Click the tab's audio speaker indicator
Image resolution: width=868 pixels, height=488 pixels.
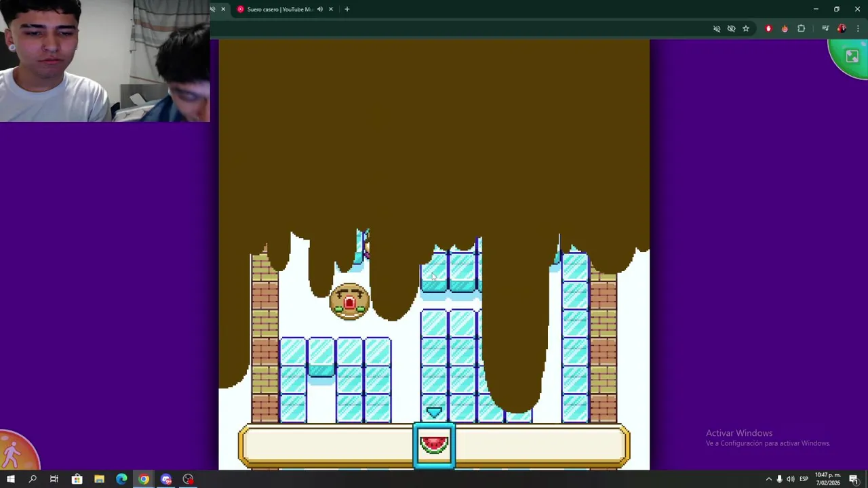(320, 9)
